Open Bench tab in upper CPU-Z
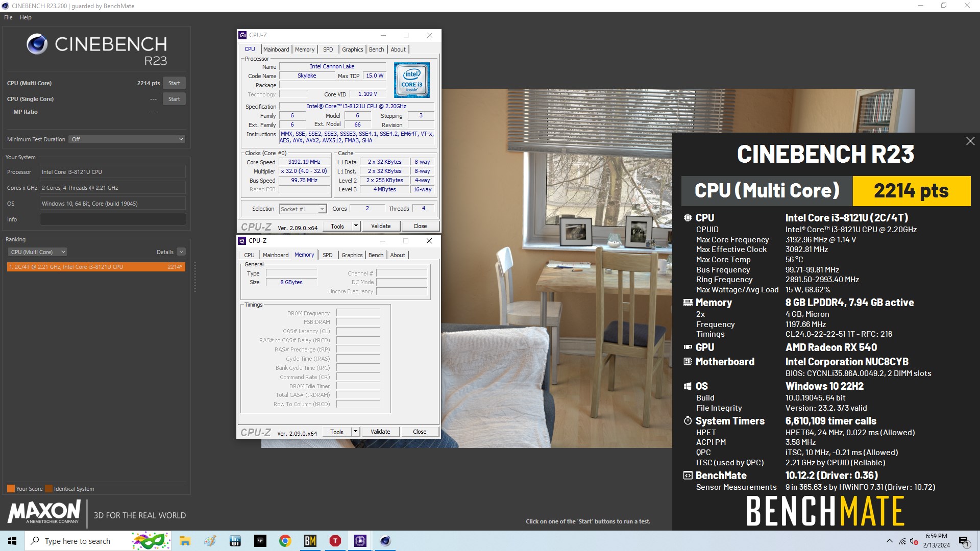The image size is (980, 551). [376, 49]
